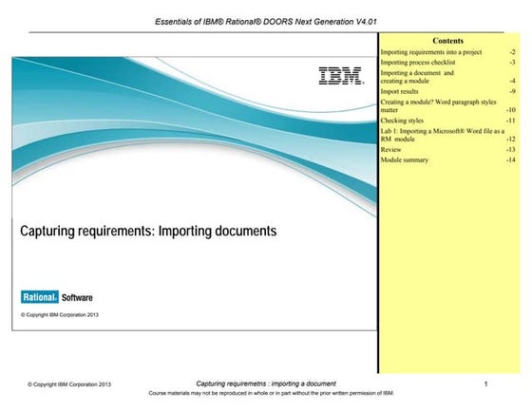Click page number -2 in Contents
Image resolution: width=532 pixels, height=411 pixels.
[512, 52]
